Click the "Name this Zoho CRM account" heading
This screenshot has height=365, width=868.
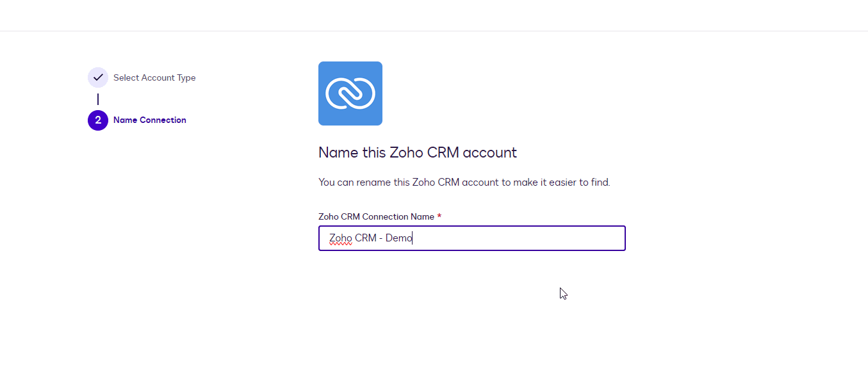click(x=417, y=152)
